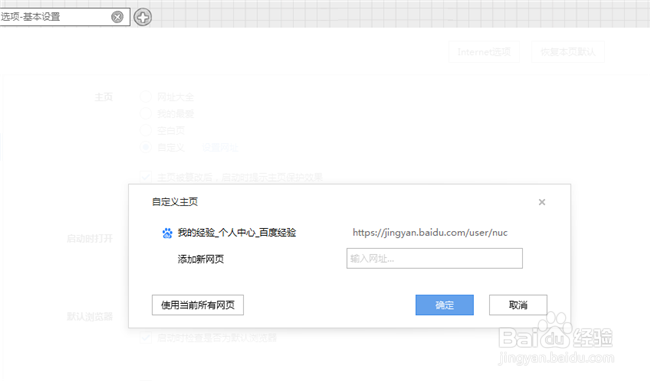This screenshot has height=381, width=650.
Task: Select the 选项-基本设置 tab
Action: 64,17
